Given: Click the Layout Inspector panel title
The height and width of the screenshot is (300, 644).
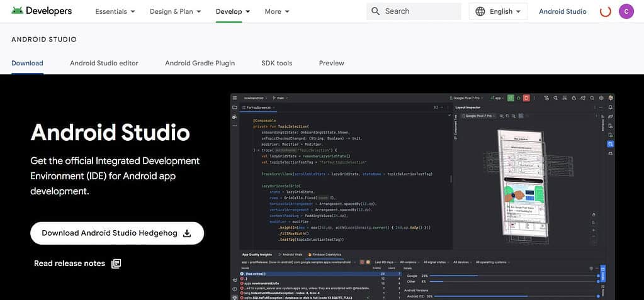Looking at the screenshot, I should (468, 108).
